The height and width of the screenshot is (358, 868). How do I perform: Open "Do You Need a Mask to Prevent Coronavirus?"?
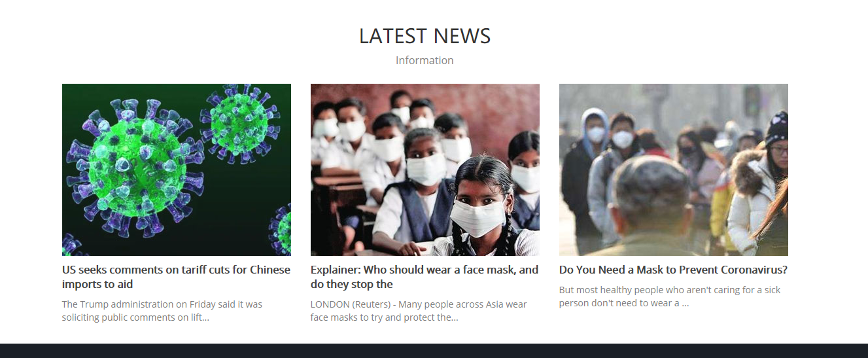click(673, 270)
